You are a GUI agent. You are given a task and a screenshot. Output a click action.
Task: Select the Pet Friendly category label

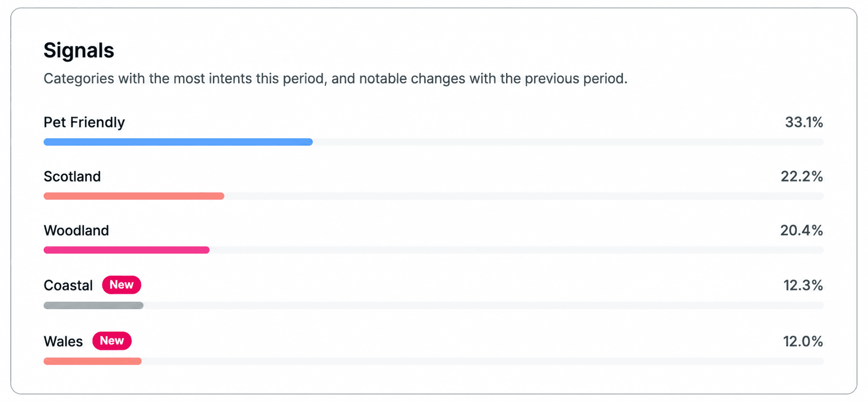84,123
